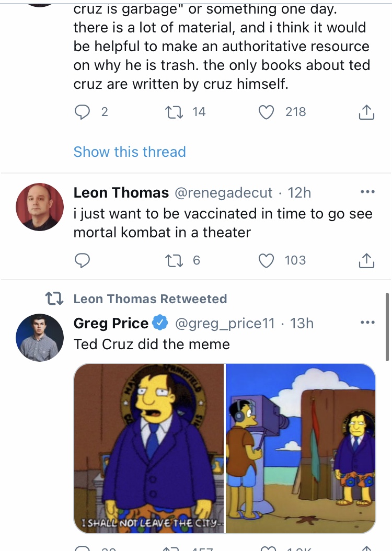
Task: Open more options for Greg Price tweet
Action: [367, 322]
